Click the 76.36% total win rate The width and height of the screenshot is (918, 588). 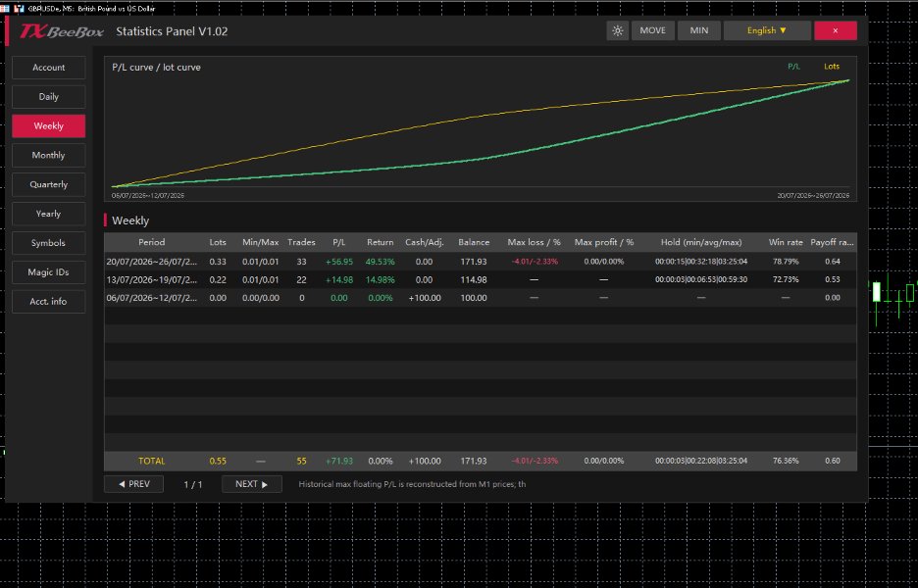pos(786,461)
